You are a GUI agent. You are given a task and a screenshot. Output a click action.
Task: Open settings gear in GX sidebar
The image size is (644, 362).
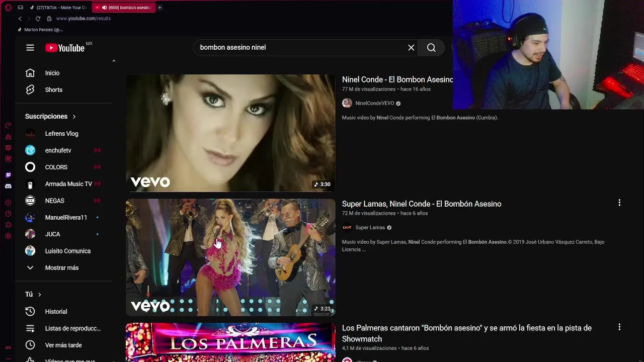pyautogui.click(x=8, y=236)
